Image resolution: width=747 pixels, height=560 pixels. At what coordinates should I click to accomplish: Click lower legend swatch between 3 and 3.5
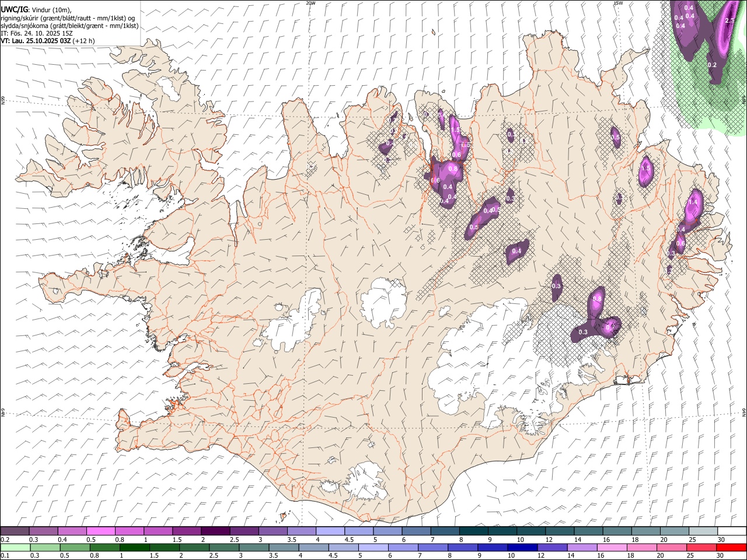253,548
